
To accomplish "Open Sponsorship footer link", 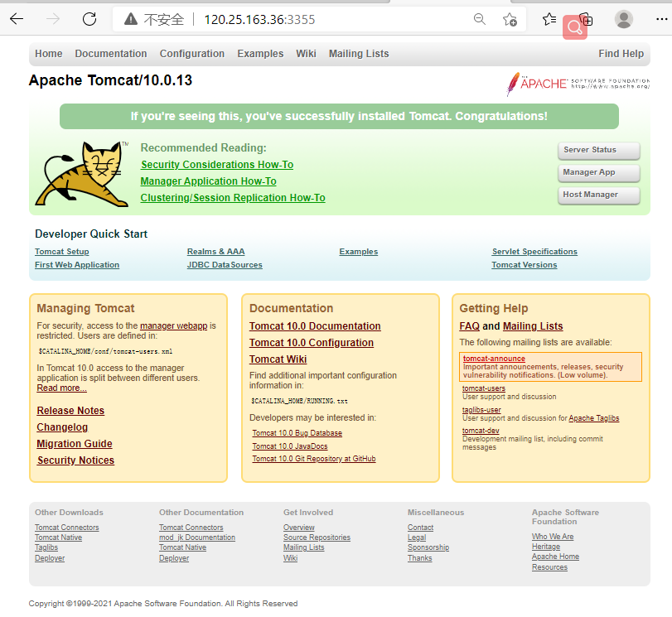I will [x=428, y=547].
